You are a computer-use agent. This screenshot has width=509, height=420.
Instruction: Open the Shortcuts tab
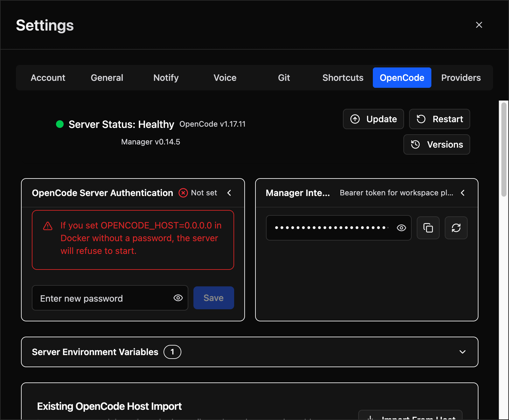[x=343, y=78]
